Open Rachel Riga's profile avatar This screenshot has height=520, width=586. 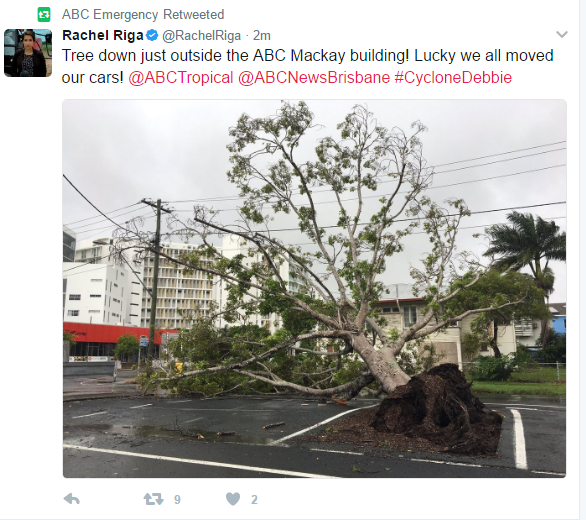[28, 53]
